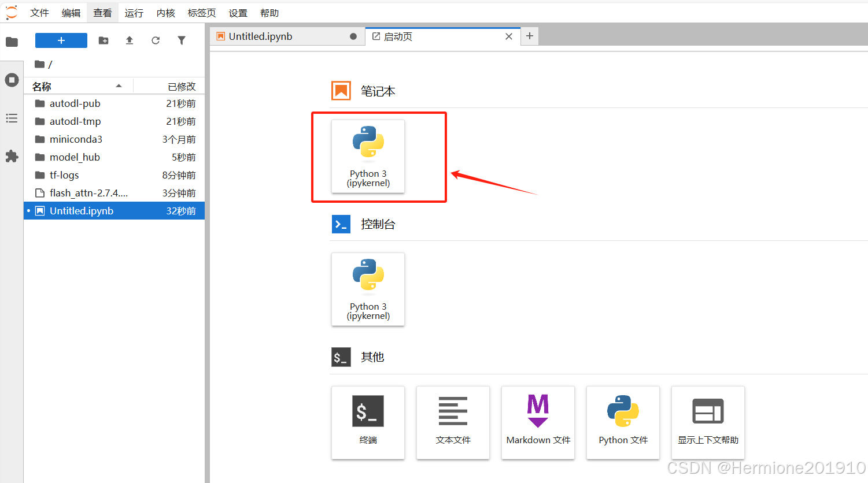Click the JupyterLab logo icon
This screenshot has height=483, width=868.
[12, 13]
